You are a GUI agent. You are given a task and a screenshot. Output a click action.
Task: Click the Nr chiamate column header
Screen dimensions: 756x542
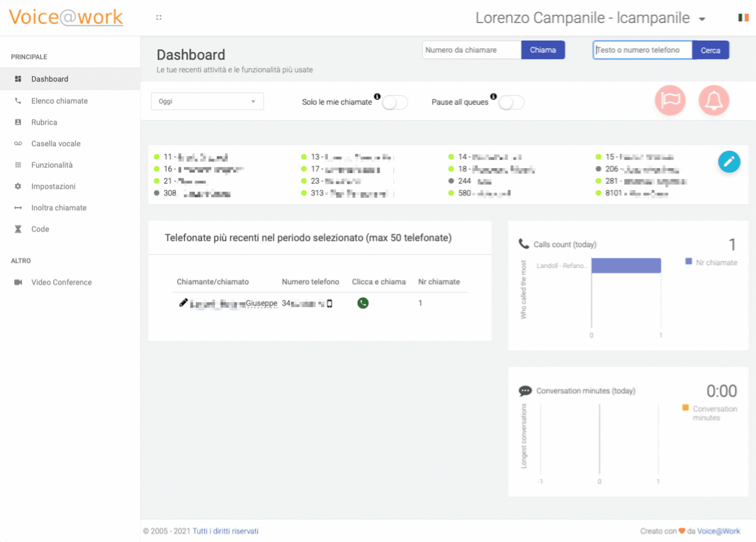(x=439, y=282)
